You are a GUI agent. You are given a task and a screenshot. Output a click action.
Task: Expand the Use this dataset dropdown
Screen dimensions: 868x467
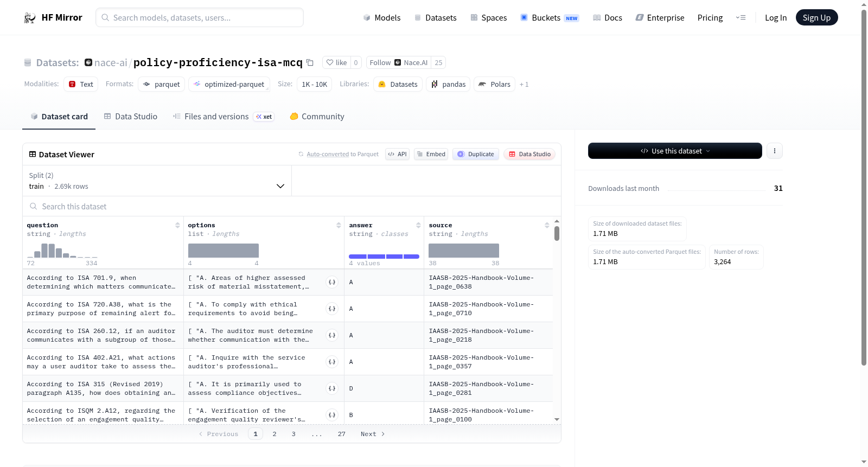click(675, 151)
